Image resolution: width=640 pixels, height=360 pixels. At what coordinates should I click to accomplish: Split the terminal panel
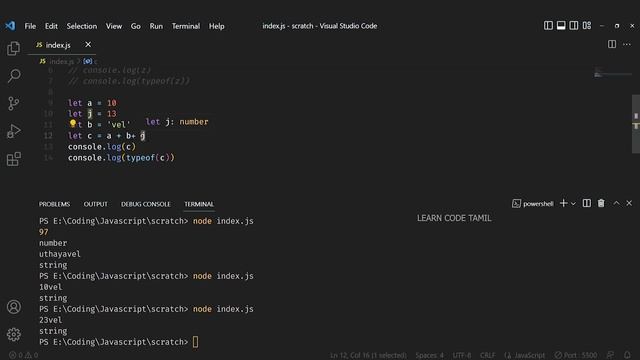tap(587, 203)
